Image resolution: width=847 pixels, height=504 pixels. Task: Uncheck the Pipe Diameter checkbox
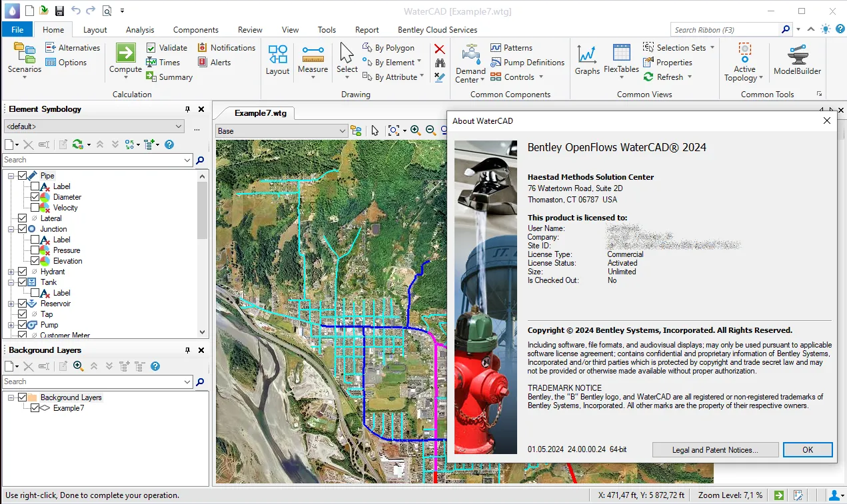[35, 197]
